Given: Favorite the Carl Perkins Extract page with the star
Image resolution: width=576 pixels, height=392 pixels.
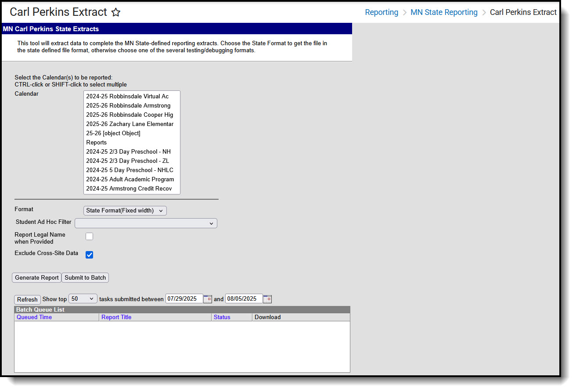Looking at the screenshot, I should [116, 12].
